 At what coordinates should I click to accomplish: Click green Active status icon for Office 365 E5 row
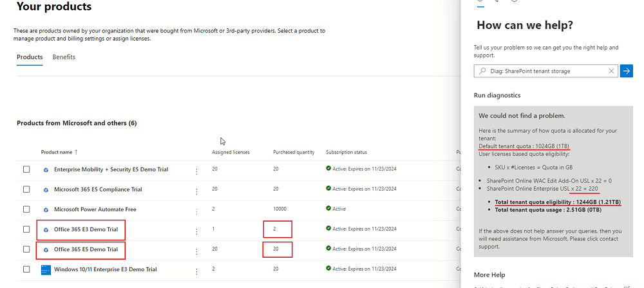(x=328, y=249)
